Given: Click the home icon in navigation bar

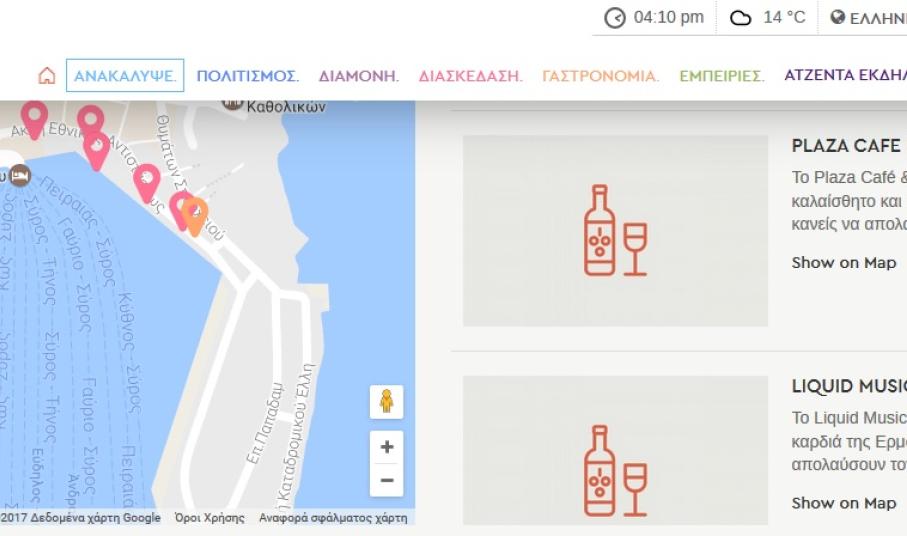Looking at the screenshot, I should coord(46,76).
